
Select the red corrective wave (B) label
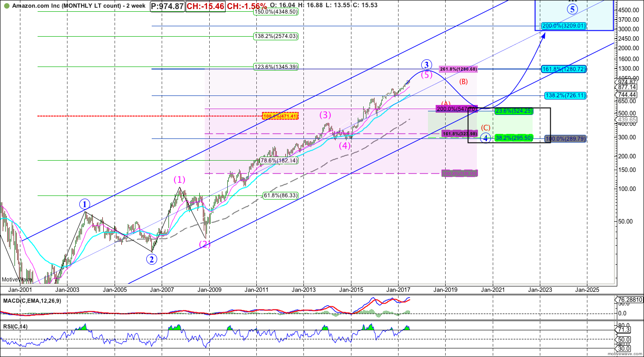(464, 82)
